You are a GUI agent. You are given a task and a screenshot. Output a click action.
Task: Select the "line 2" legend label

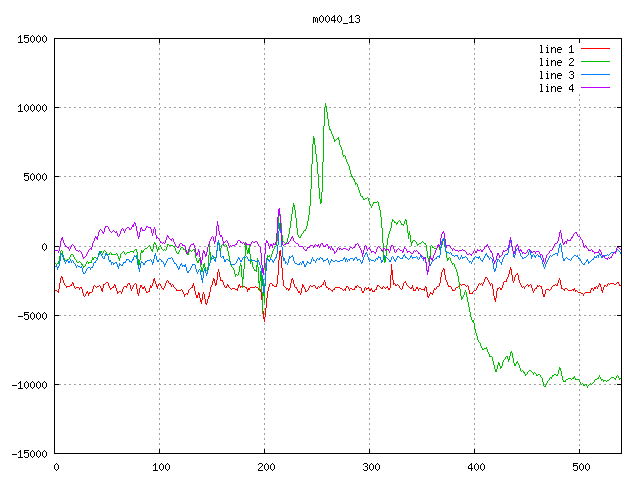coord(557,62)
